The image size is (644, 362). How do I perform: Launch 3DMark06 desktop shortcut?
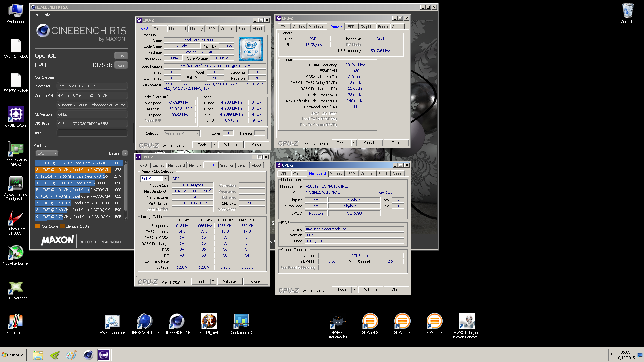(434, 324)
